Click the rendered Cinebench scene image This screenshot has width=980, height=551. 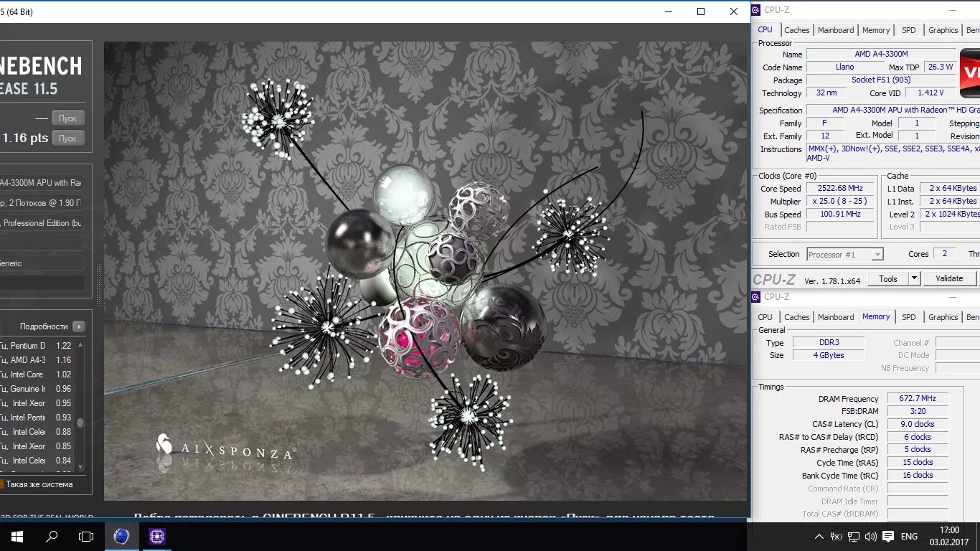pos(425,270)
